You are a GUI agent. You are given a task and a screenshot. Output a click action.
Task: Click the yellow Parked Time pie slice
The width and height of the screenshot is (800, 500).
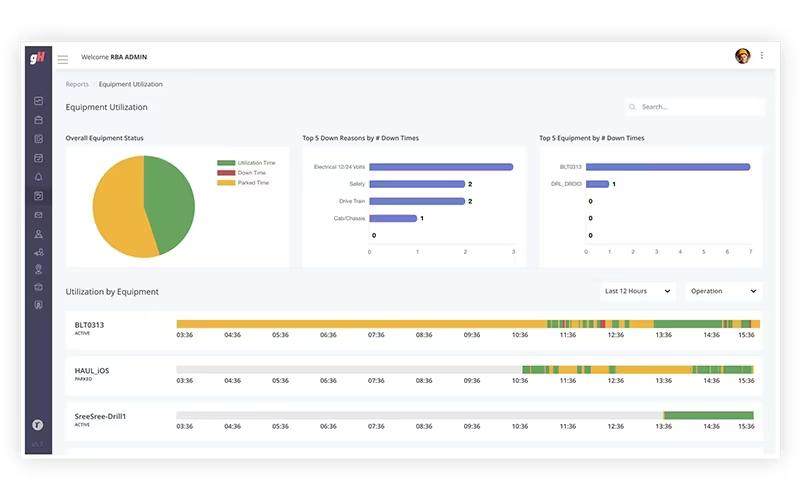click(117, 209)
